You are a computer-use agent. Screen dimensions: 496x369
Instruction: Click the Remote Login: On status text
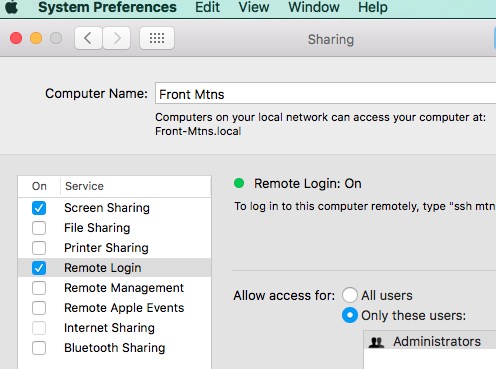click(308, 184)
